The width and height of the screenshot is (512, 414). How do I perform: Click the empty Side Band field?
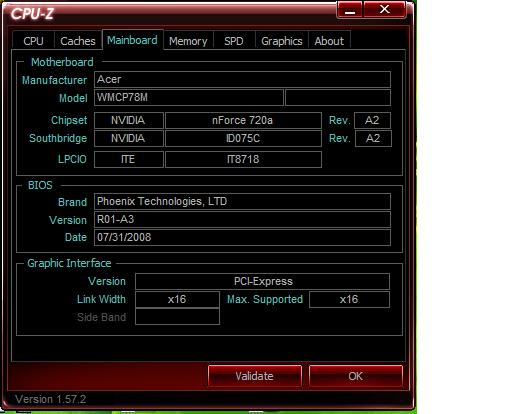pos(177,316)
